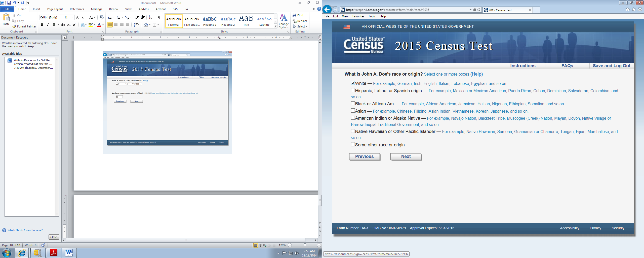Click the browser back arrow
Screen dimensions: 644x258
click(x=327, y=10)
